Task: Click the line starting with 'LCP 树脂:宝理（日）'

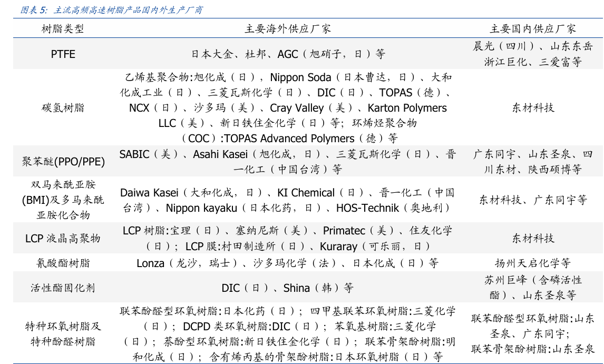Action: click(288, 230)
